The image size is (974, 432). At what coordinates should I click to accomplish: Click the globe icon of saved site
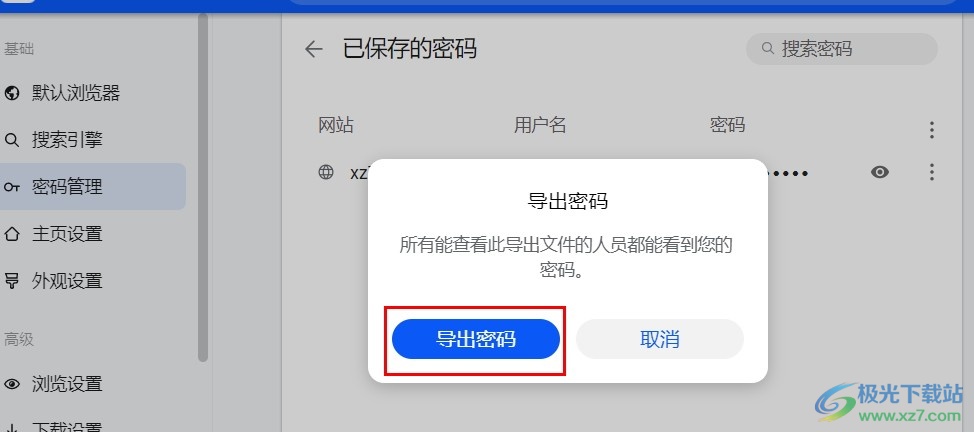326,172
